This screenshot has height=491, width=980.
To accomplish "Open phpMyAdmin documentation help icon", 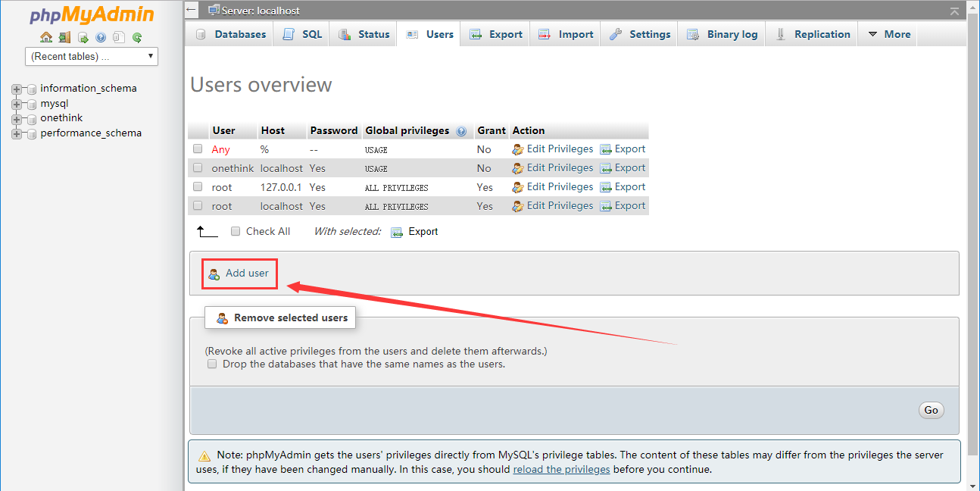I will pos(101,37).
